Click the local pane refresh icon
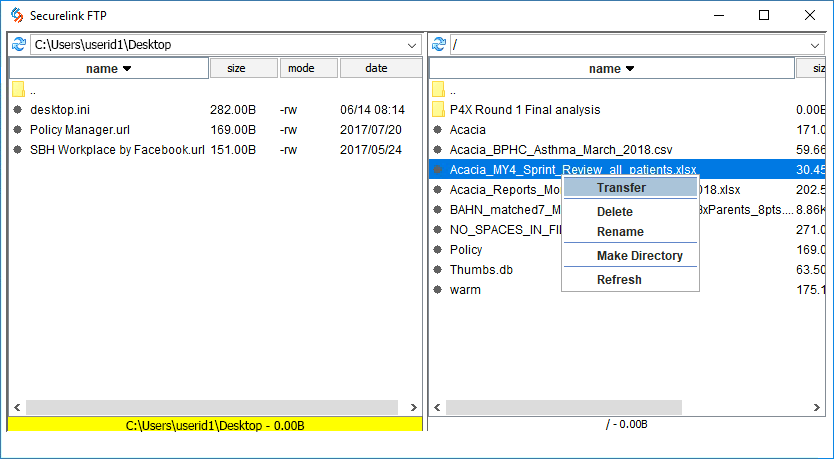The width and height of the screenshot is (834, 459). click(x=18, y=45)
